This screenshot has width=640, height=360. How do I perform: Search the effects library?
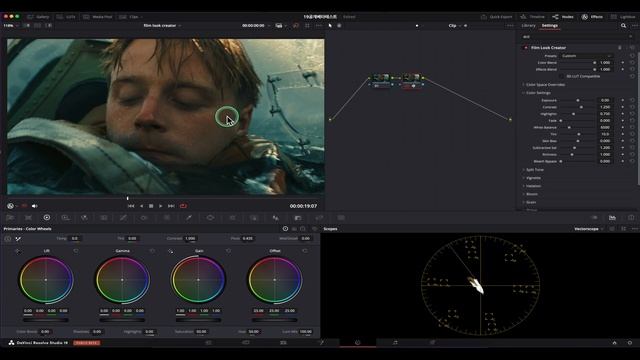tap(623, 25)
